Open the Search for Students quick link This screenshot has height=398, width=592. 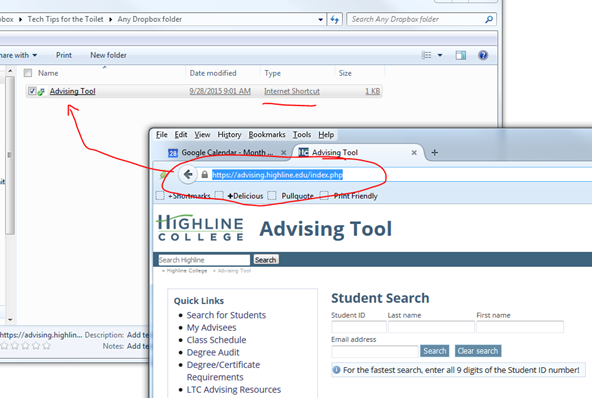tap(226, 315)
